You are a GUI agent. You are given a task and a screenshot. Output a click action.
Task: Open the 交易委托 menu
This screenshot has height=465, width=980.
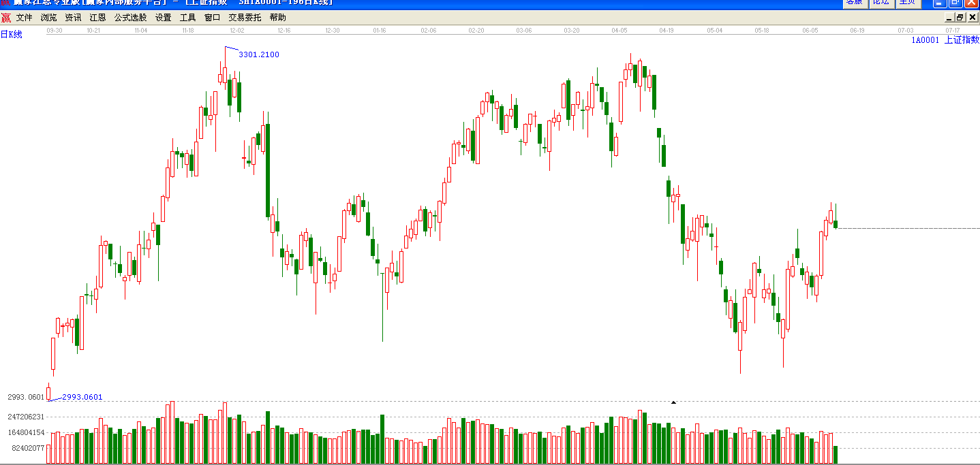[x=245, y=18]
